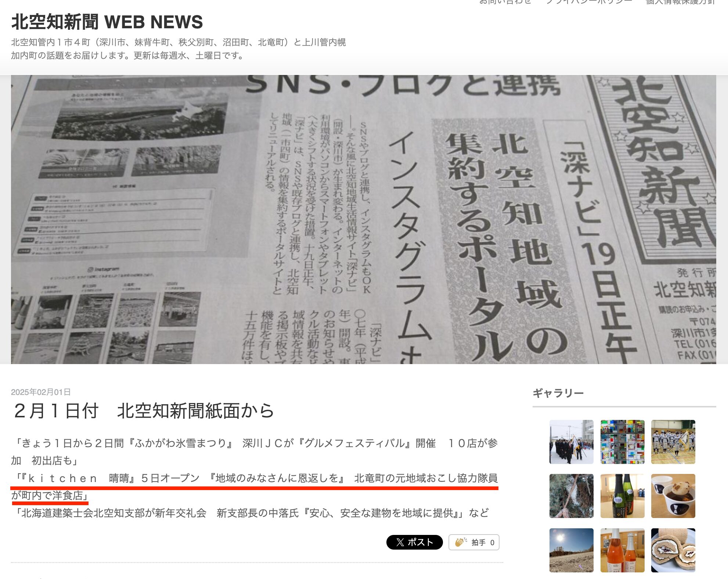This screenshot has width=728, height=579.
Task: Click the ギャラリー sidebar heading
Action: 558,393
